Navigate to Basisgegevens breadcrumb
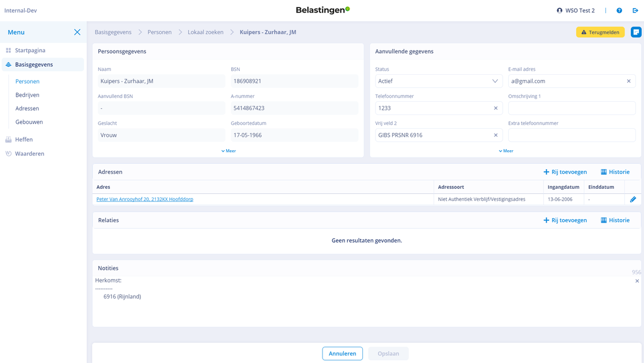Screen dimensions: 644x363 pos(113,32)
